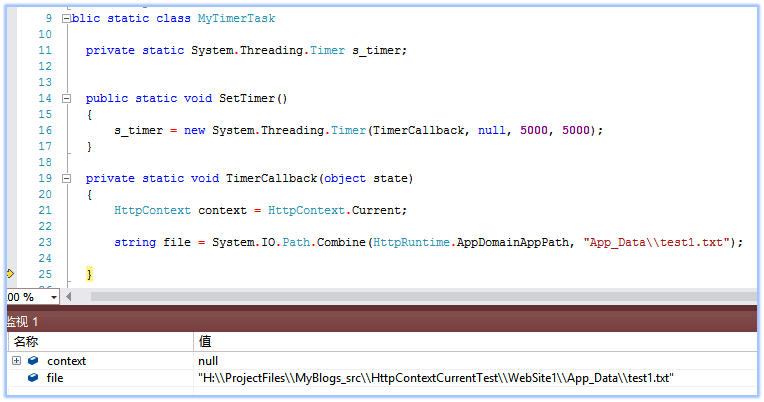Viewport: 764px width, 402px height.
Task: Select the 监视 1 watch panel title
Action: (x=22, y=321)
